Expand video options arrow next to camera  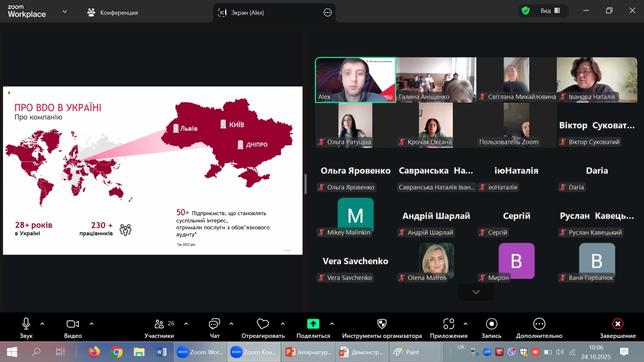tap(91, 324)
